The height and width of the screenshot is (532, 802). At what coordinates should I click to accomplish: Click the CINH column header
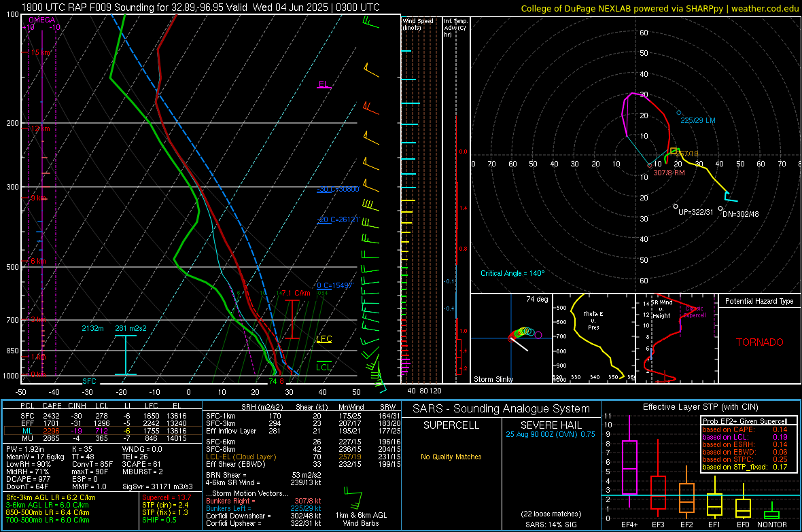[x=77, y=406]
